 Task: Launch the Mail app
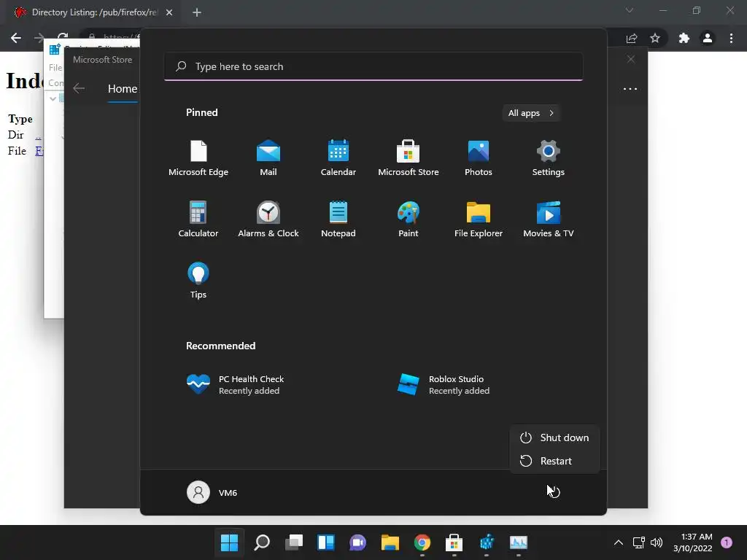268,158
